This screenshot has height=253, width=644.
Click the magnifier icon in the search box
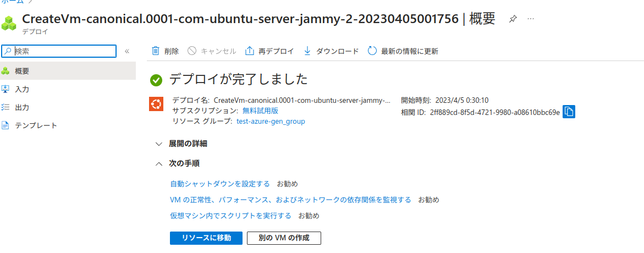[8, 51]
